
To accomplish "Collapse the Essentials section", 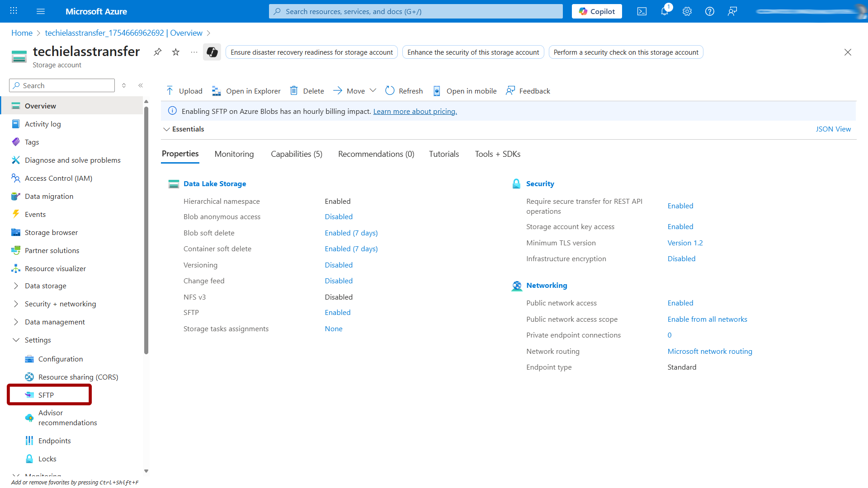I will pos(167,129).
